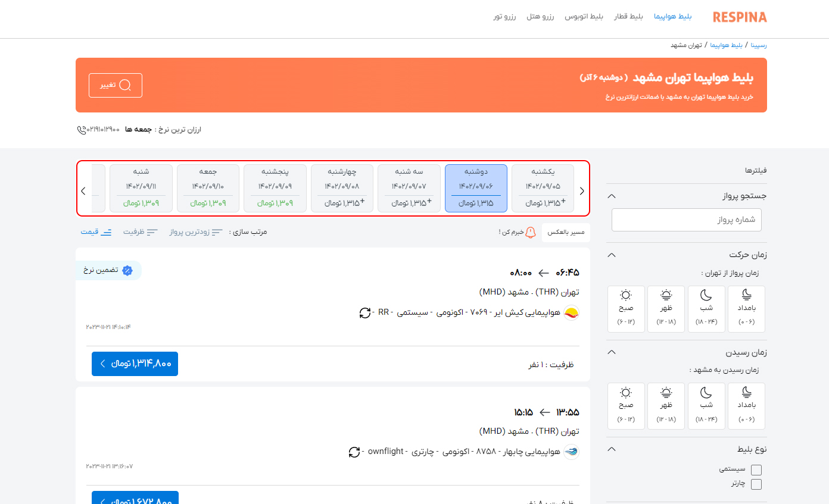Collapse the نوع بلیط filter section
This screenshot has width=829, height=504.
pos(611,449)
